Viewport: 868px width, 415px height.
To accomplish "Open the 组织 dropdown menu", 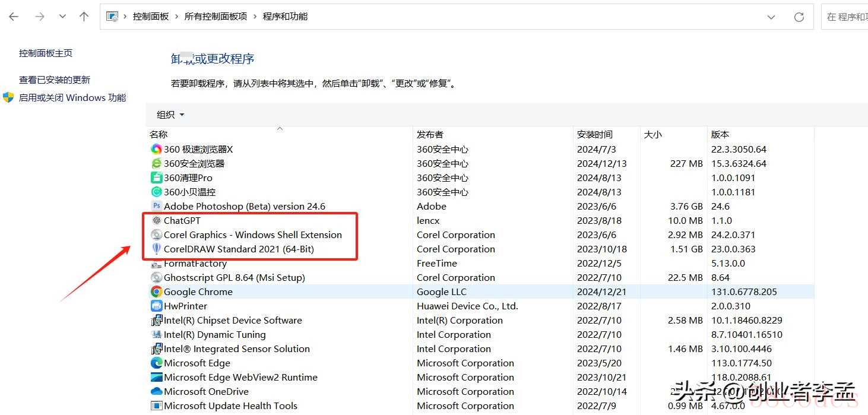I will click(170, 115).
